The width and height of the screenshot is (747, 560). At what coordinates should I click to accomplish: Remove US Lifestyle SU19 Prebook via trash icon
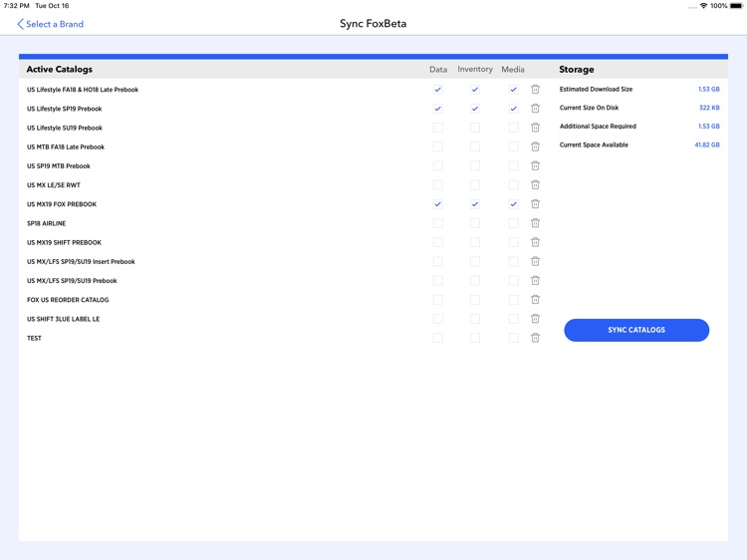[x=535, y=128]
